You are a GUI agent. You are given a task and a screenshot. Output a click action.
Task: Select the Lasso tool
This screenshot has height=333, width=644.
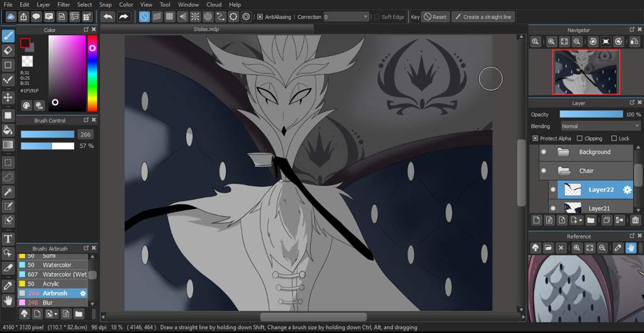(x=8, y=177)
